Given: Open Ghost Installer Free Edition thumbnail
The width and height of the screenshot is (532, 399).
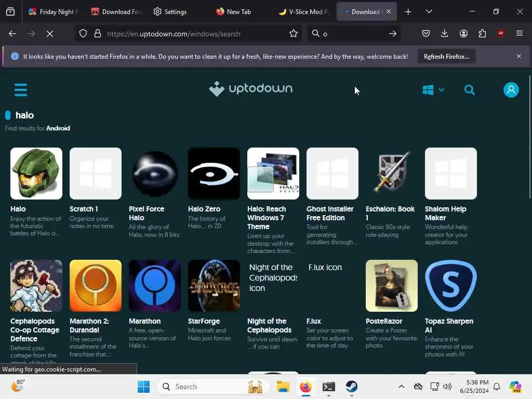Looking at the screenshot, I should [332, 174].
